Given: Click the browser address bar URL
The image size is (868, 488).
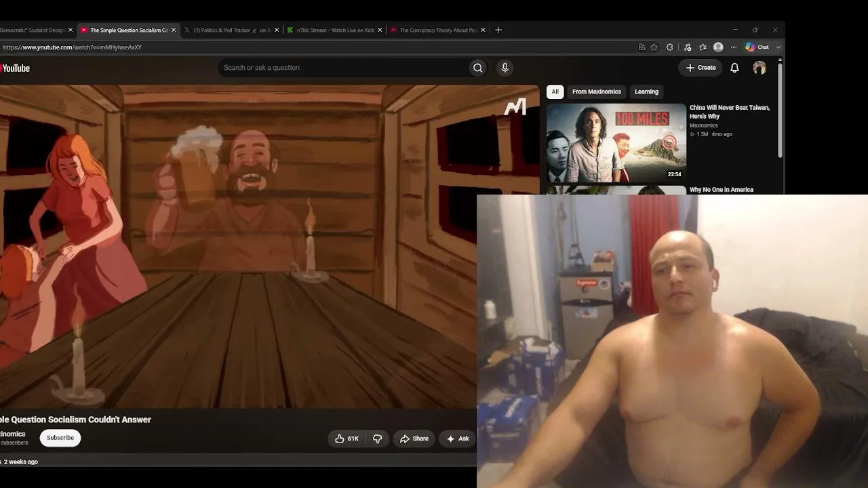Looking at the screenshot, I should (72, 47).
